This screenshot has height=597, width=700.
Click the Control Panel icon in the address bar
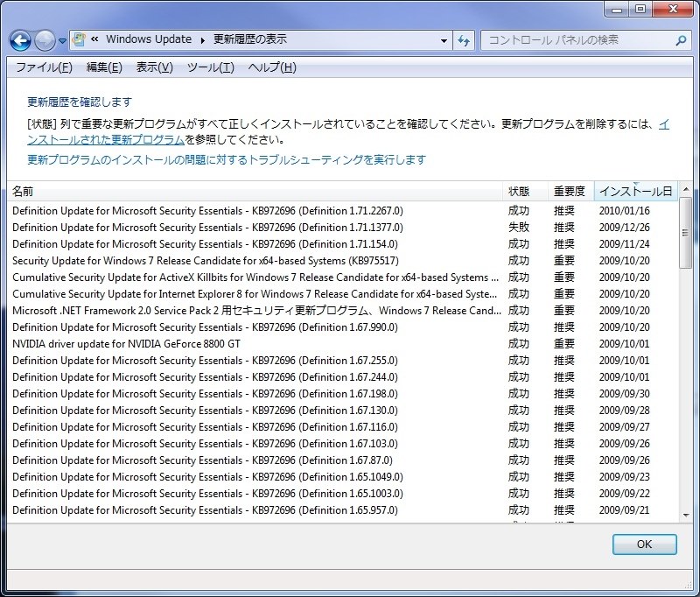(79, 39)
